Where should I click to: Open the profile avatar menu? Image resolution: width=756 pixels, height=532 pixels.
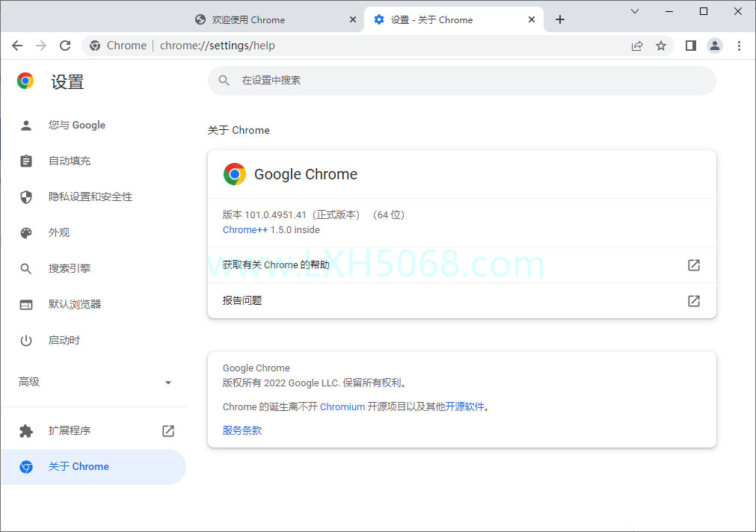coord(715,46)
